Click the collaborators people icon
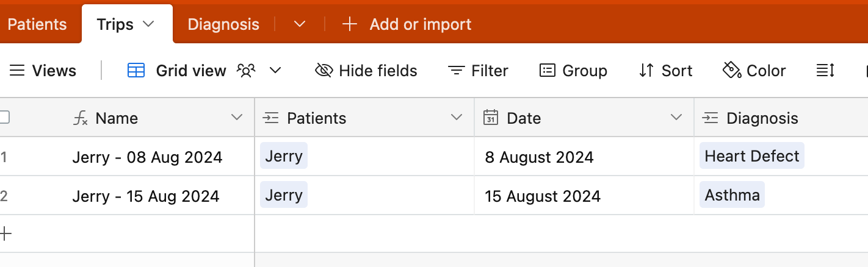Image resolution: width=868 pixels, height=267 pixels. (x=245, y=71)
